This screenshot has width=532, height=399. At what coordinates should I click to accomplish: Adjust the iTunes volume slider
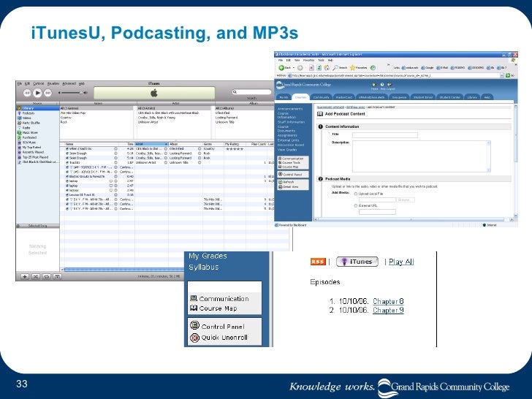72,93
